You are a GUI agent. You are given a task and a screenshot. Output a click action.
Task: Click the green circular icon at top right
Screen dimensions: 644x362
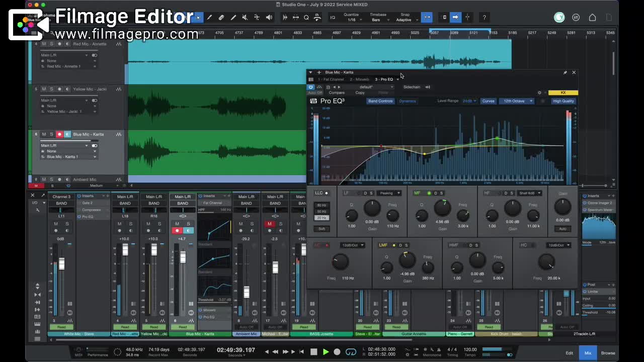[x=559, y=18]
